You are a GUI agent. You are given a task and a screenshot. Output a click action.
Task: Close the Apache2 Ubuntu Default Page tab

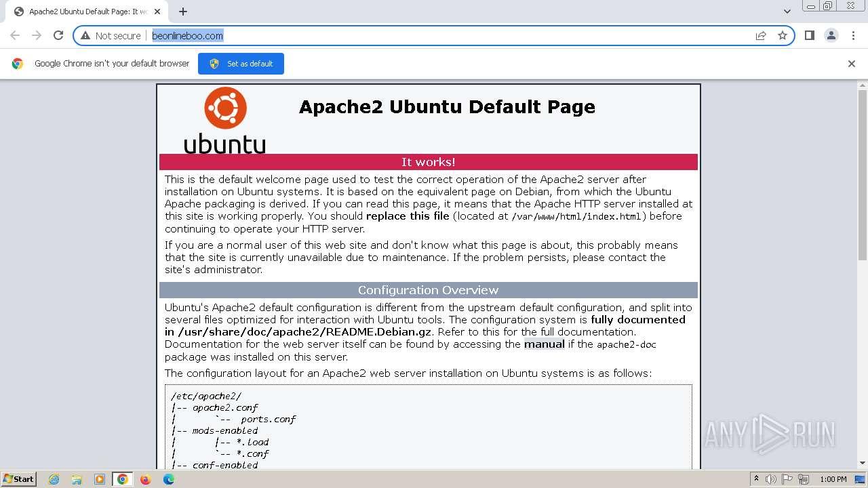[x=158, y=12]
